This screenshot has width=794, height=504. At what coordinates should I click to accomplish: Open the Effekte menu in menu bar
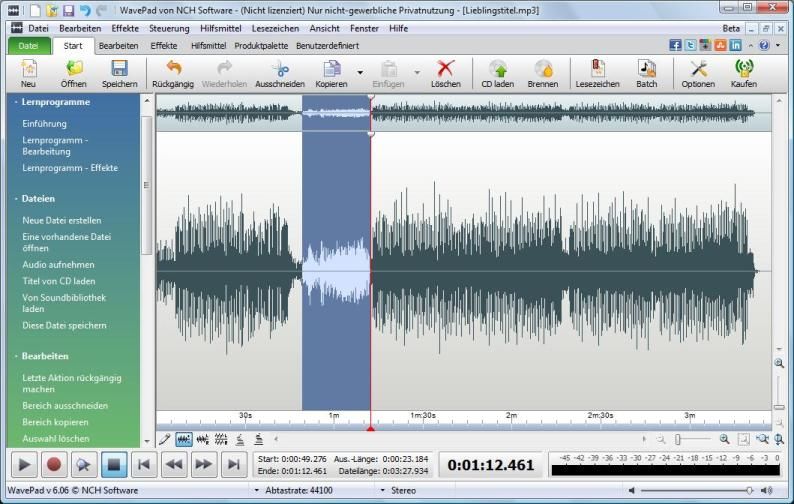[125, 28]
